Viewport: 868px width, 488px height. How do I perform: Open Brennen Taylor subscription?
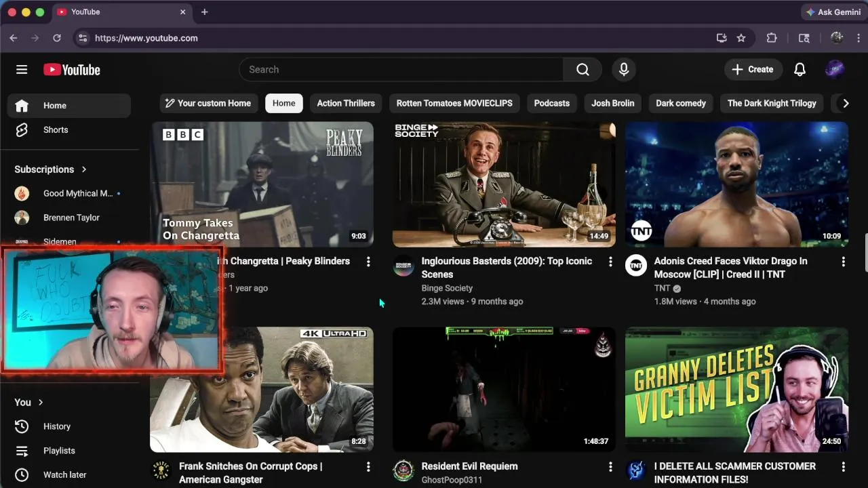[69, 218]
